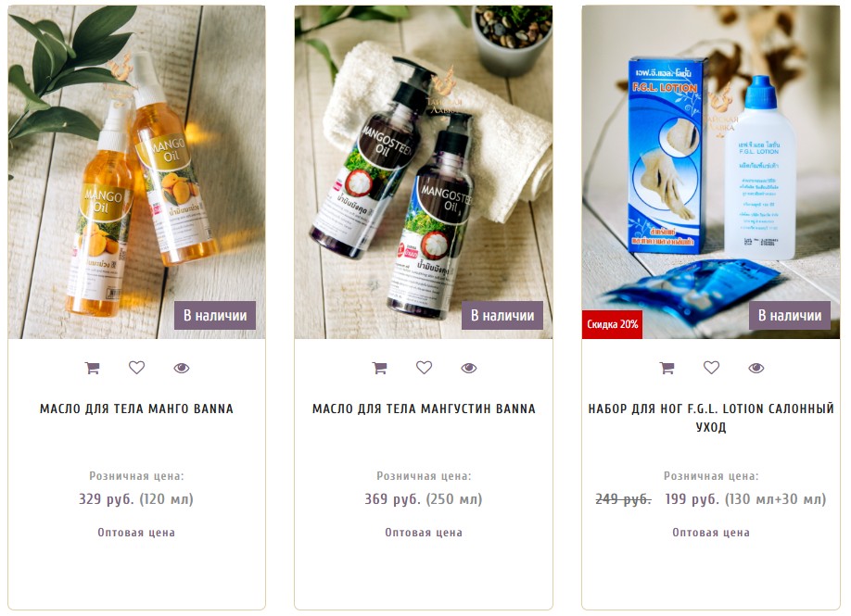Heart the F.G.L. Lotion foot set

point(712,368)
